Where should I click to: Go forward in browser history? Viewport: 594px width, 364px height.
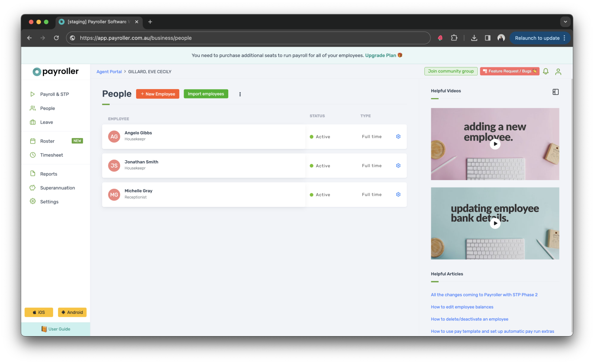[43, 38]
